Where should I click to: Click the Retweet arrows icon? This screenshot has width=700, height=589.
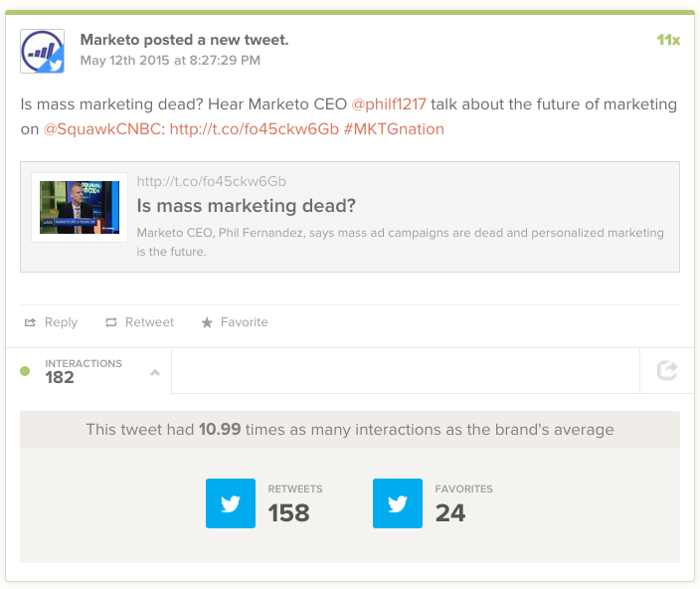pyautogui.click(x=111, y=322)
